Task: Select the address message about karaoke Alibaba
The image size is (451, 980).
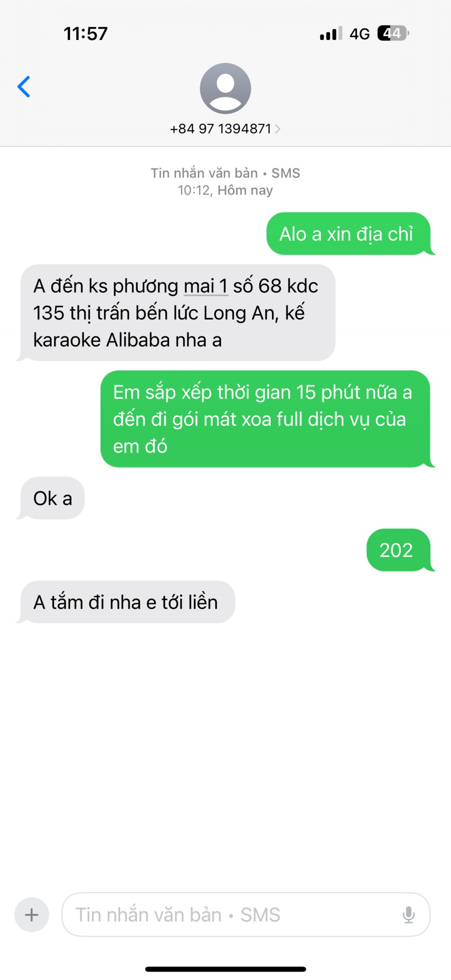Action: click(178, 313)
